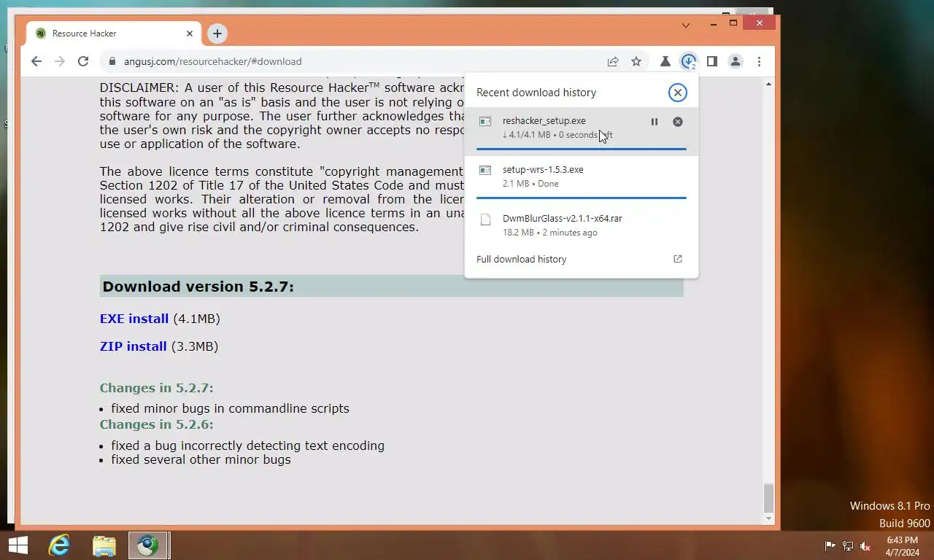Click the reshacker_setup.exe file icon
Screen dimensions: 934x560
click(x=485, y=122)
